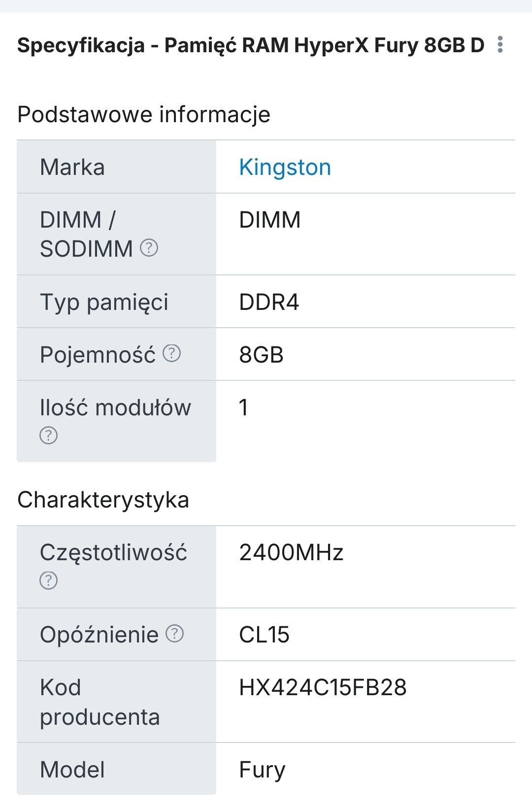Click the Fury model value
This screenshot has height=809, width=532.
coord(262,770)
